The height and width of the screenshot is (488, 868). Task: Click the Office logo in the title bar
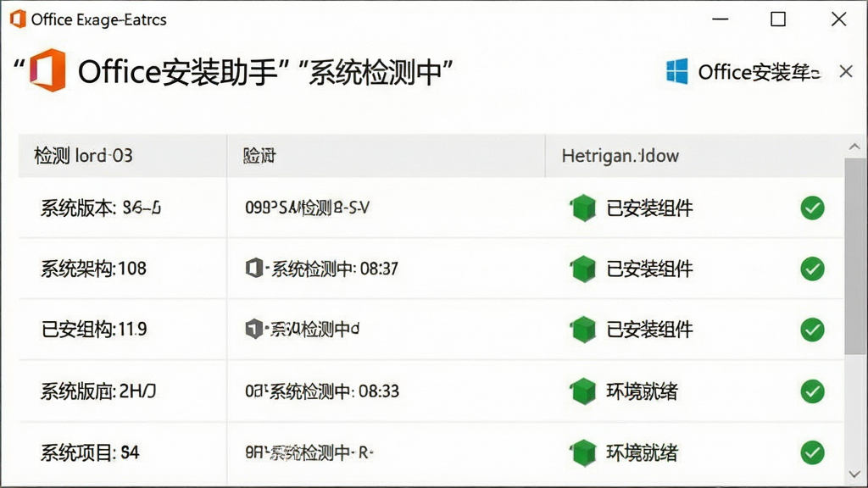pos(18,19)
